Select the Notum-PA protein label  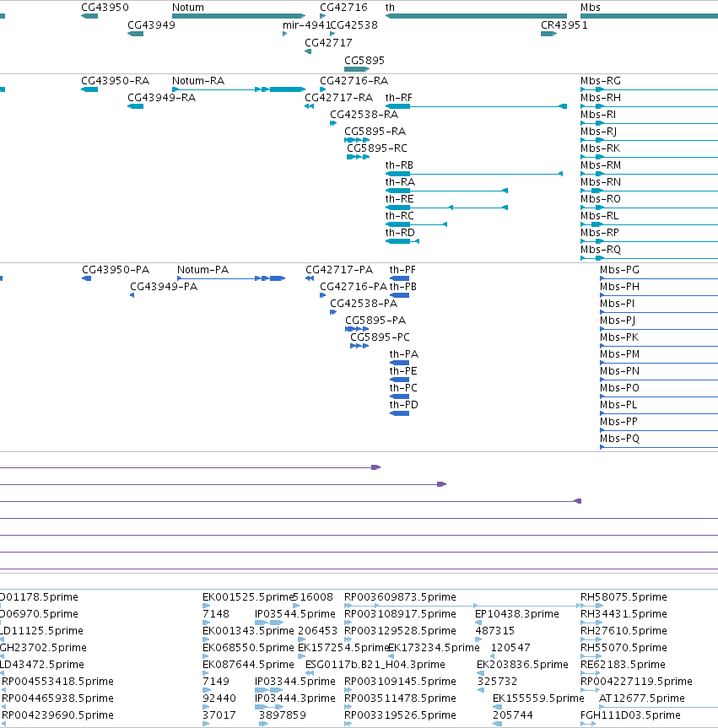coord(202,270)
